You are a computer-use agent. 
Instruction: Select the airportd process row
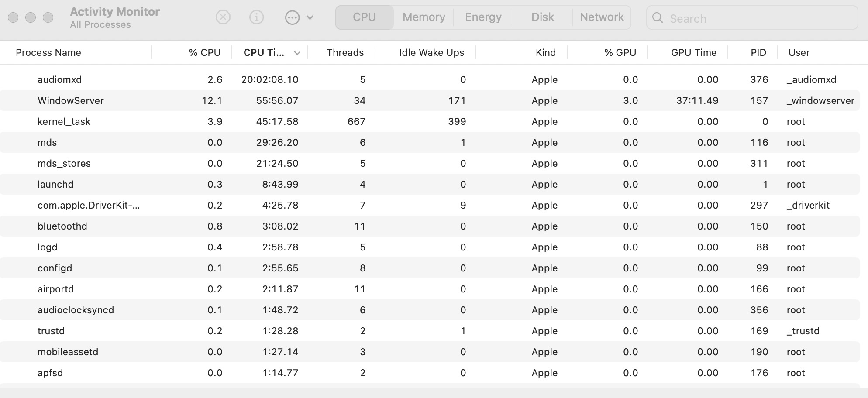pyautogui.click(x=430, y=289)
